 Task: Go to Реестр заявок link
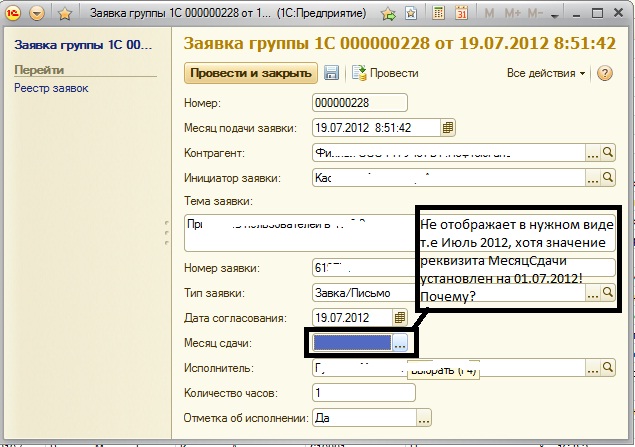click(51, 89)
